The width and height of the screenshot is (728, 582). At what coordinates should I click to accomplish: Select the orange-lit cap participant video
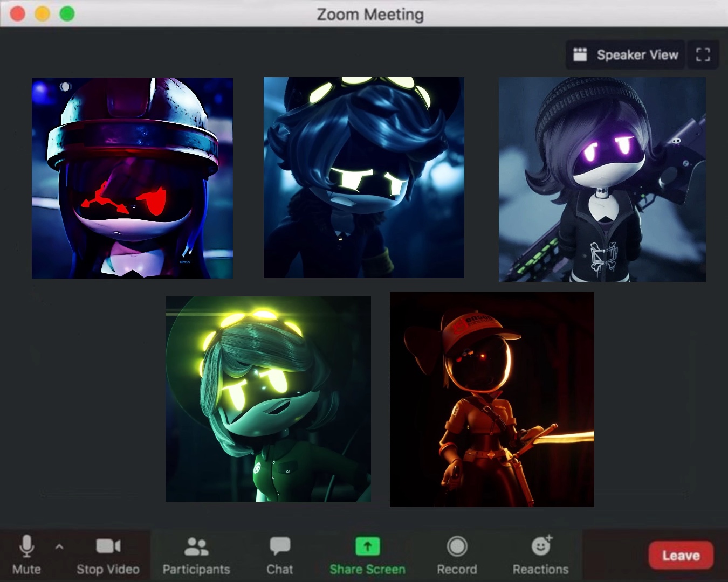[x=492, y=399]
